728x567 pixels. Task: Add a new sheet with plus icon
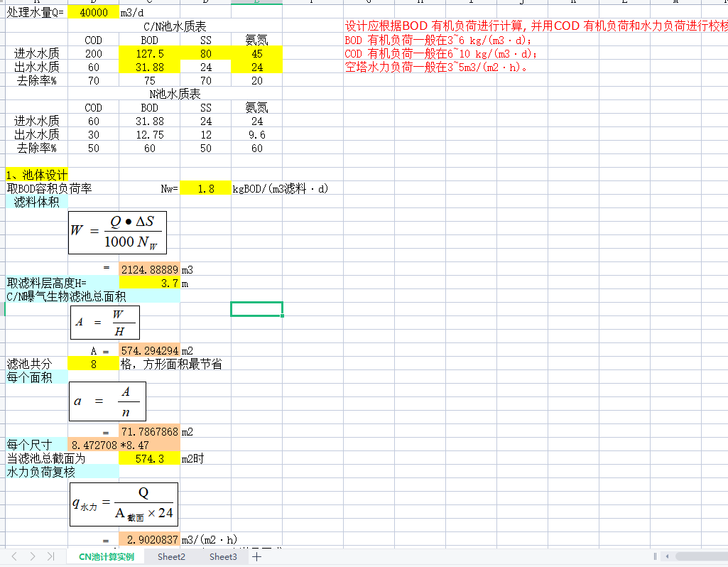pyautogui.click(x=257, y=556)
